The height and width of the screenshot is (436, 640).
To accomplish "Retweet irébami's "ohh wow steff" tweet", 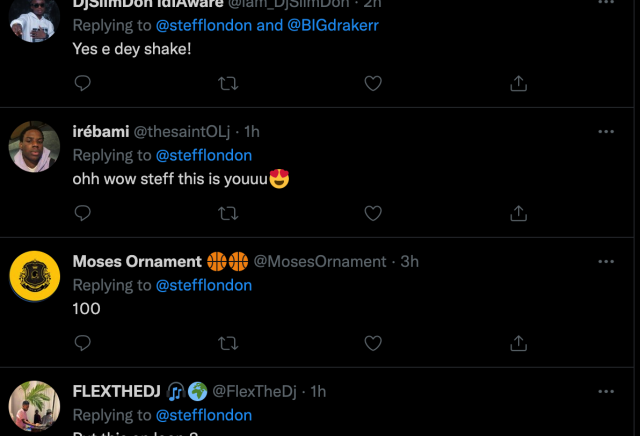I will [228, 213].
